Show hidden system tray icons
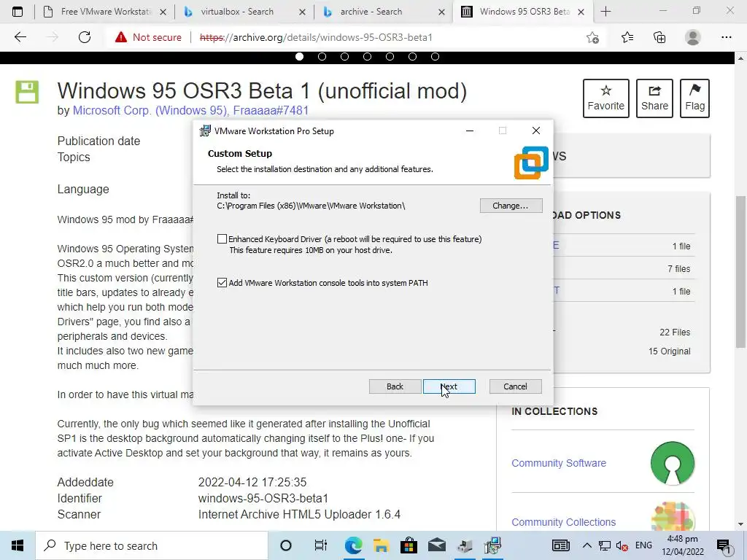 587,545
